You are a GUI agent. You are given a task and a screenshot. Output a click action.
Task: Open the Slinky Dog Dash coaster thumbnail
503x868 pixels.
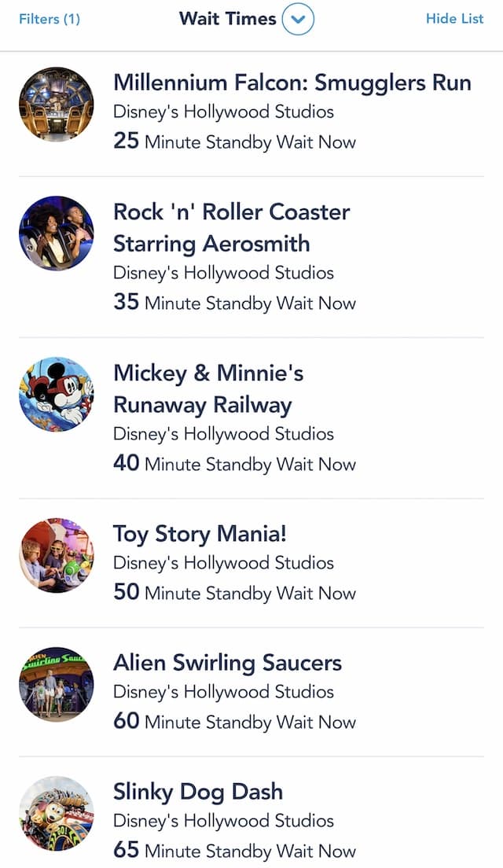pos(57,813)
